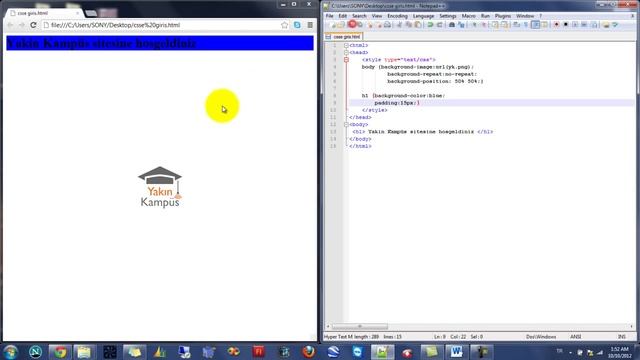640x360 pixels.
Task: Click the 'background-repeat:no-repeat;' code line
Action: click(x=432, y=74)
